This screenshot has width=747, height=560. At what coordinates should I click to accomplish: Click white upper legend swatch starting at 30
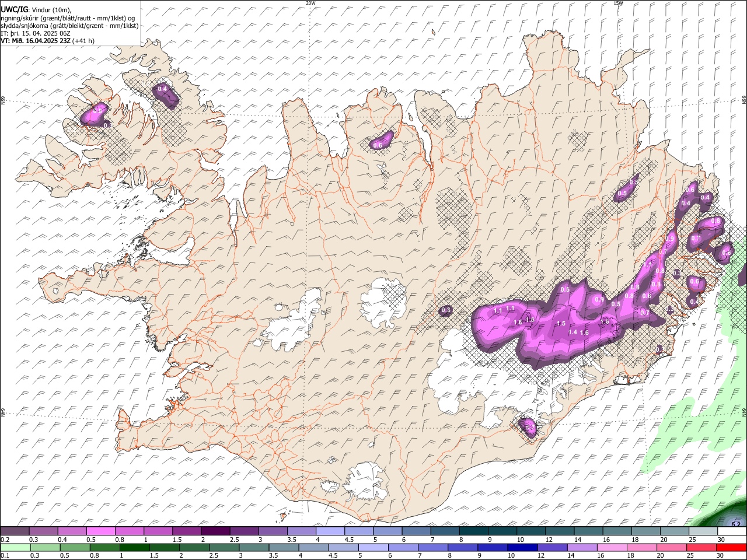click(731, 531)
